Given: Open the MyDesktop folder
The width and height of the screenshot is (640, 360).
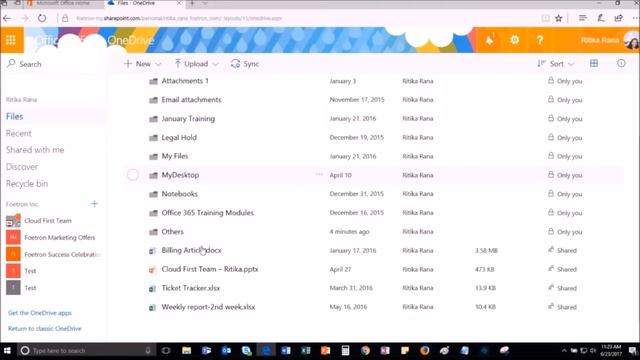Looking at the screenshot, I should click(180, 175).
